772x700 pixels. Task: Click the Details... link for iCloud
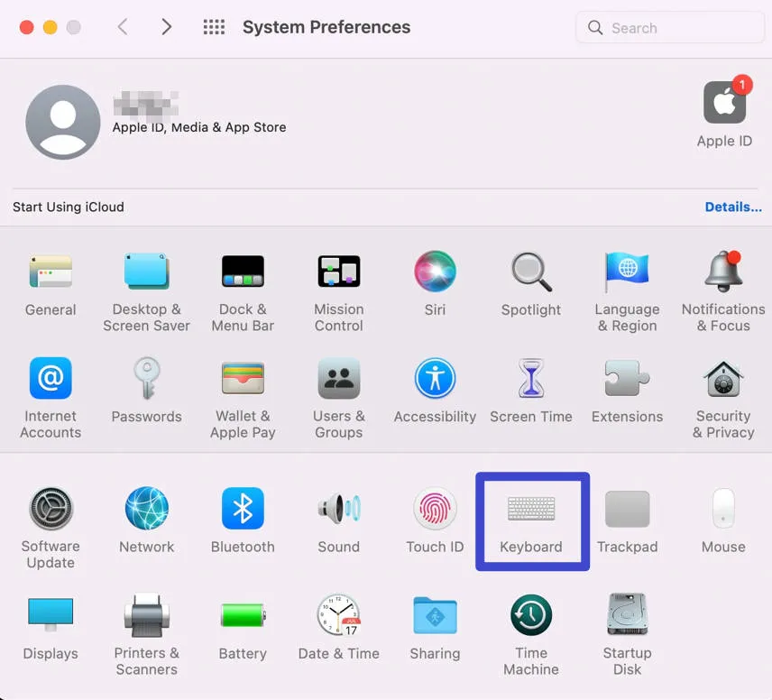coord(733,207)
